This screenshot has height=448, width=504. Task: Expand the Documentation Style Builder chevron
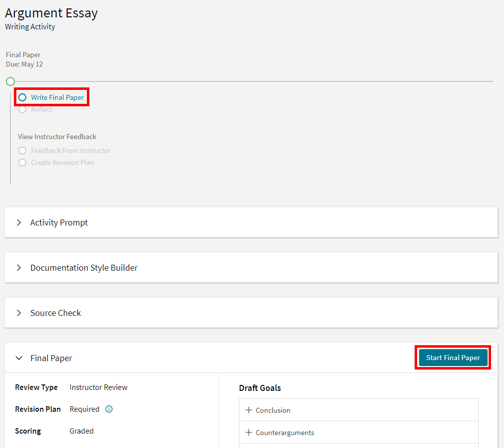click(19, 268)
